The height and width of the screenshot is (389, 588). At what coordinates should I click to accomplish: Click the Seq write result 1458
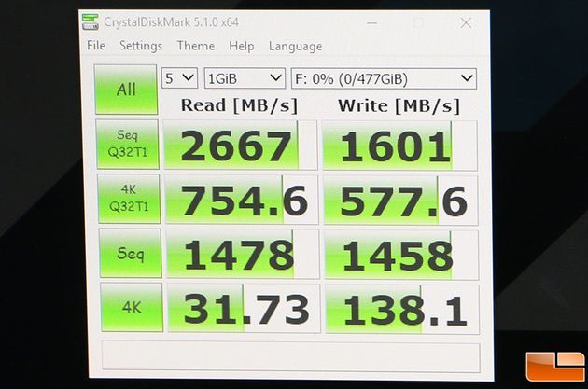pos(401,255)
